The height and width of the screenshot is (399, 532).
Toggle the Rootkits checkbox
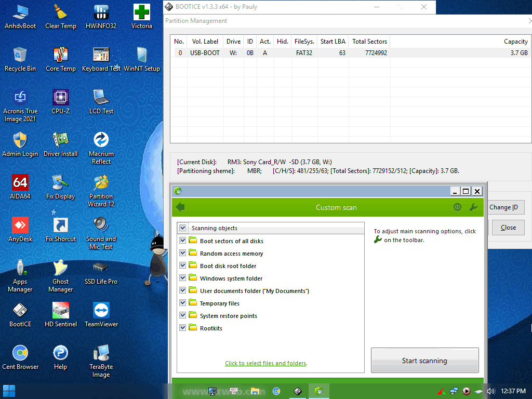[183, 328]
